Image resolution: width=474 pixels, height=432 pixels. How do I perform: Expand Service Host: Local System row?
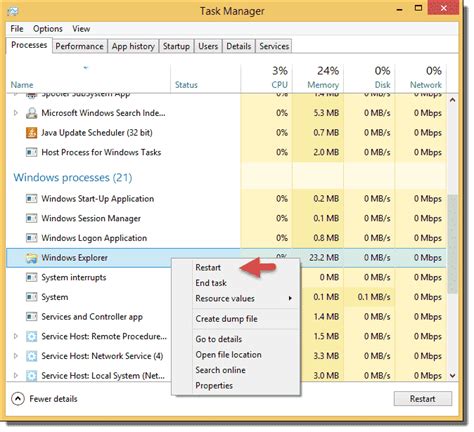(16, 376)
